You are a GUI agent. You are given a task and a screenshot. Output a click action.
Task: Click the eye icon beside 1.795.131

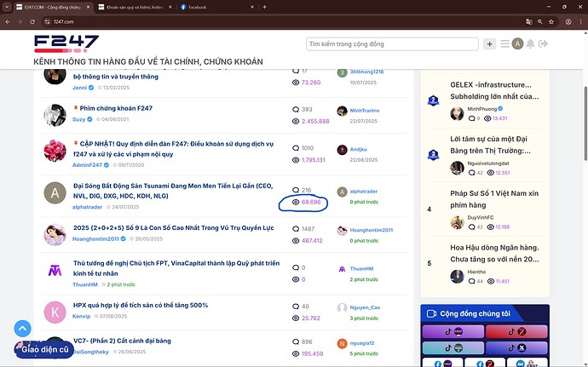coord(296,160)
